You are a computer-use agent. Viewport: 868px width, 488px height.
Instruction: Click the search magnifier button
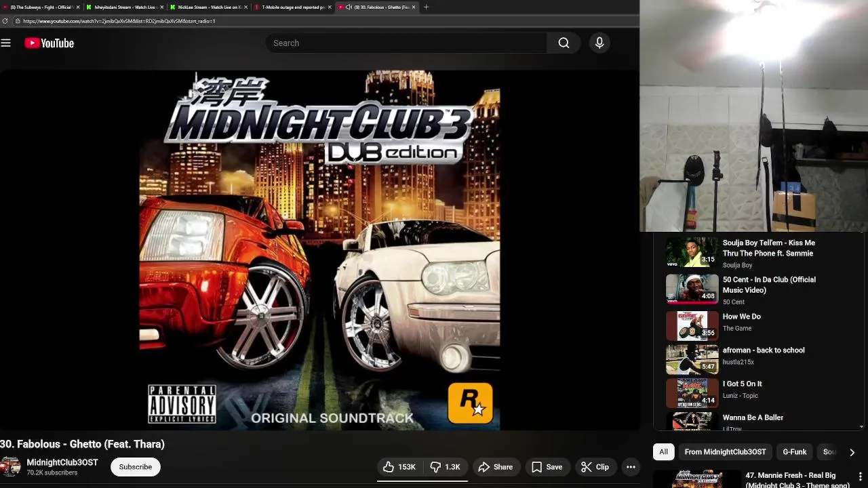[564, 43]
